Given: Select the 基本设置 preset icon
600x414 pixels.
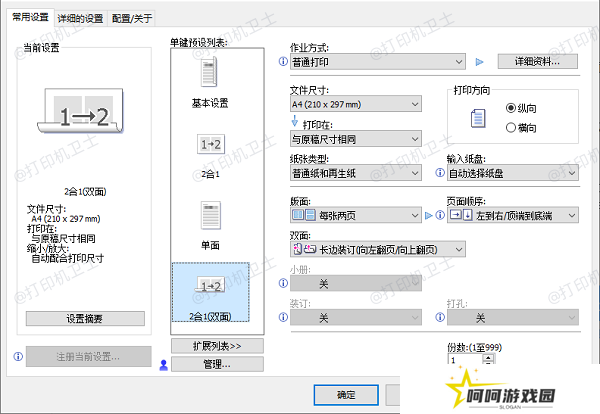Looking at the screenshot, I should click(209, 72).
